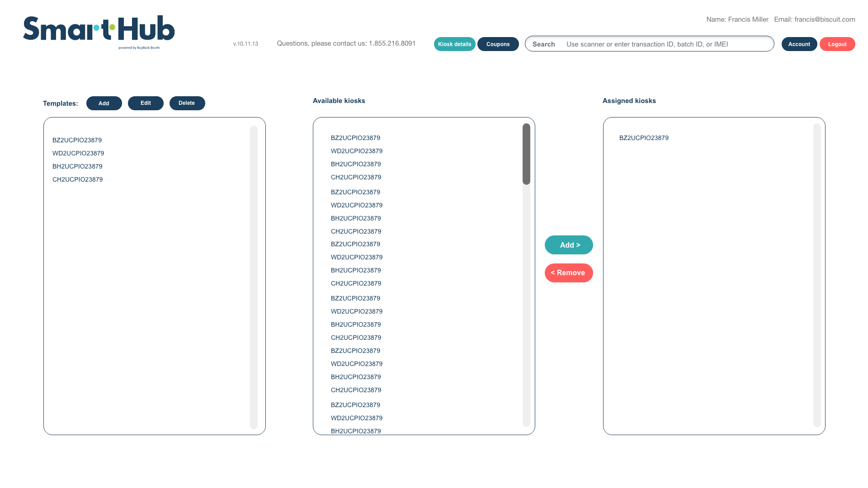Select template WD2UCPIO23879 in Templates list

pyautogui.click(x=78, y=153)
